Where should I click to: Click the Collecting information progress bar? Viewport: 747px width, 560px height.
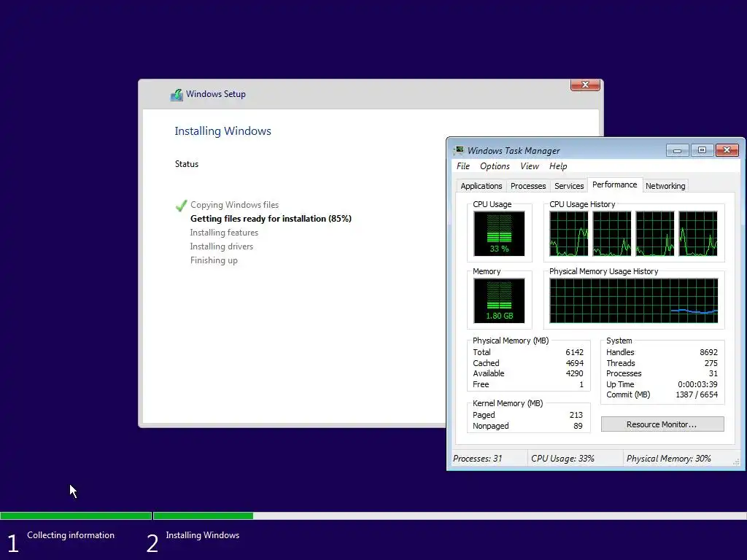76,516
